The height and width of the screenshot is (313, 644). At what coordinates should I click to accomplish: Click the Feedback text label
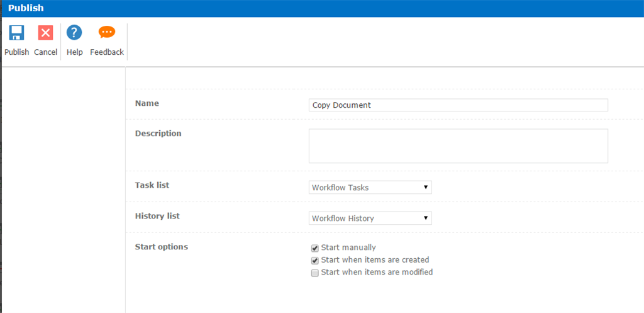click(107, 52)
